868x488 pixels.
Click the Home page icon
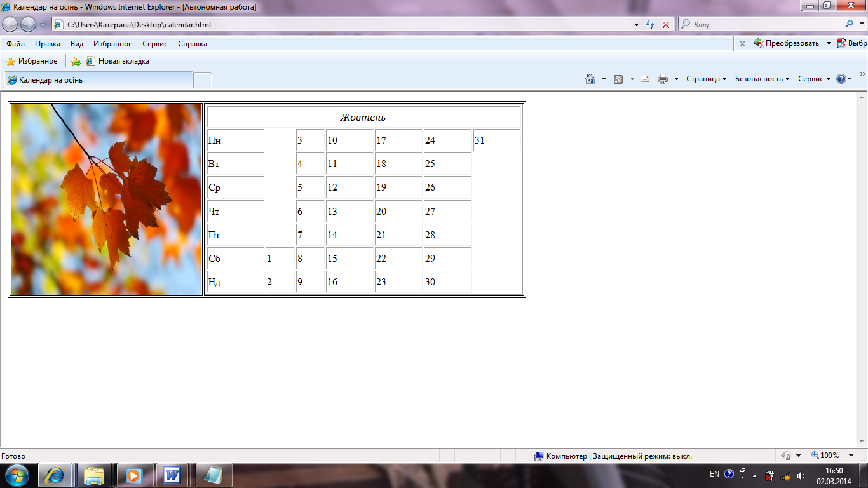(590, 79)
